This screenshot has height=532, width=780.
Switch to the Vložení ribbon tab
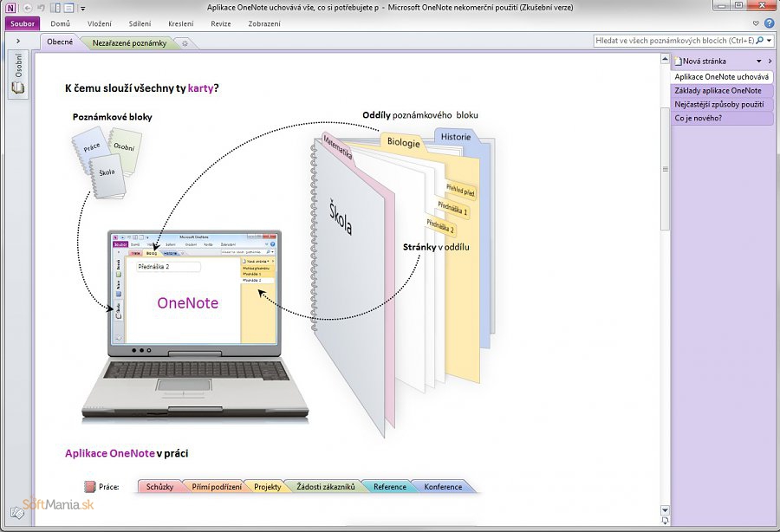(100, 23)
